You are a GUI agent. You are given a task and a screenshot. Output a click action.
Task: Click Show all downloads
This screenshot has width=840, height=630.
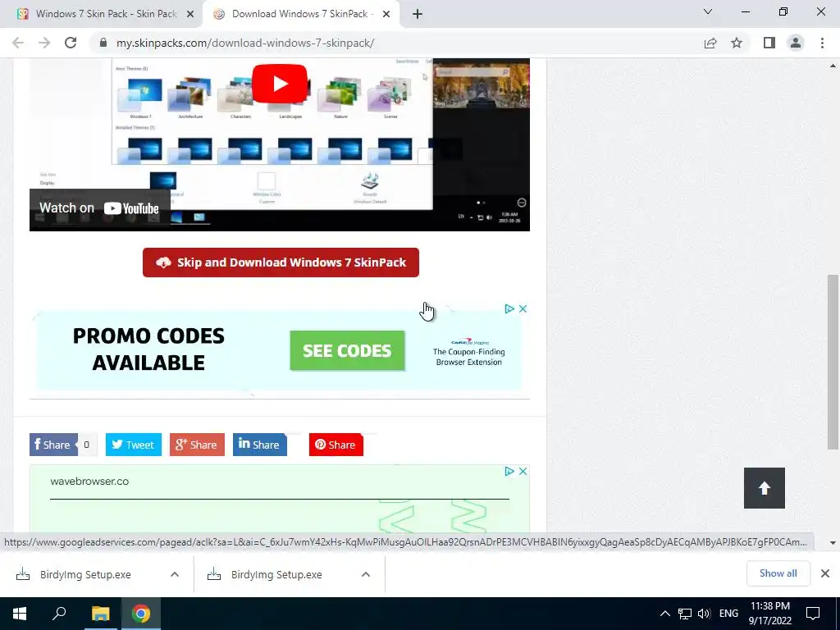point(778,573)
